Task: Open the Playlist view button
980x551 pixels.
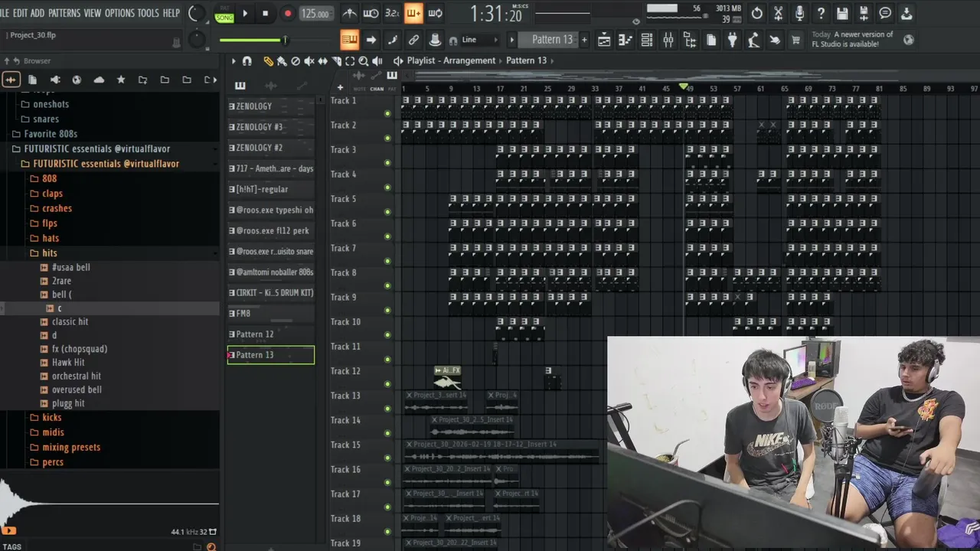Action: point(604,40)
